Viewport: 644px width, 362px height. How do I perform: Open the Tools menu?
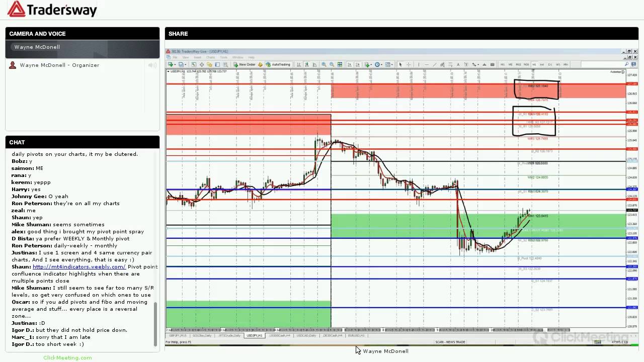[223, 57]
